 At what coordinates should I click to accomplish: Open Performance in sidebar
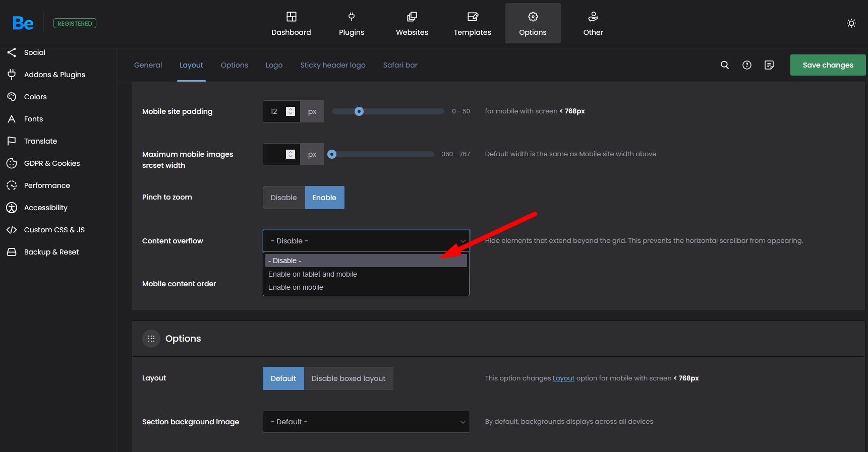[47, 185]
